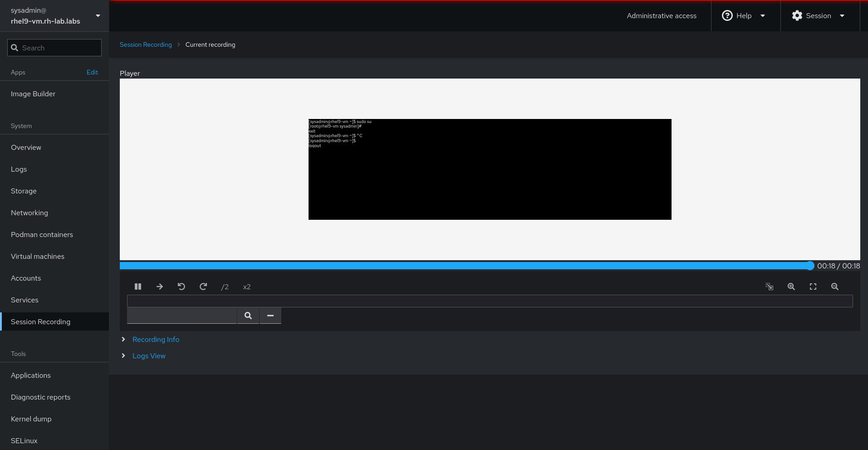Expand the Logs View section
The width and height of the screenshot is (868, 450).
click(149, 356)
